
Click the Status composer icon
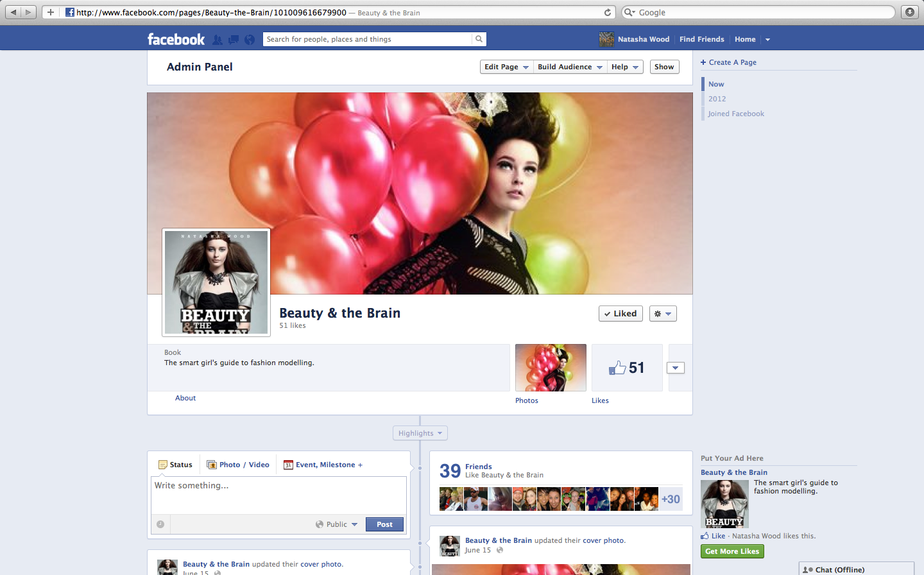pyautogui.click(x=162, y=465)
